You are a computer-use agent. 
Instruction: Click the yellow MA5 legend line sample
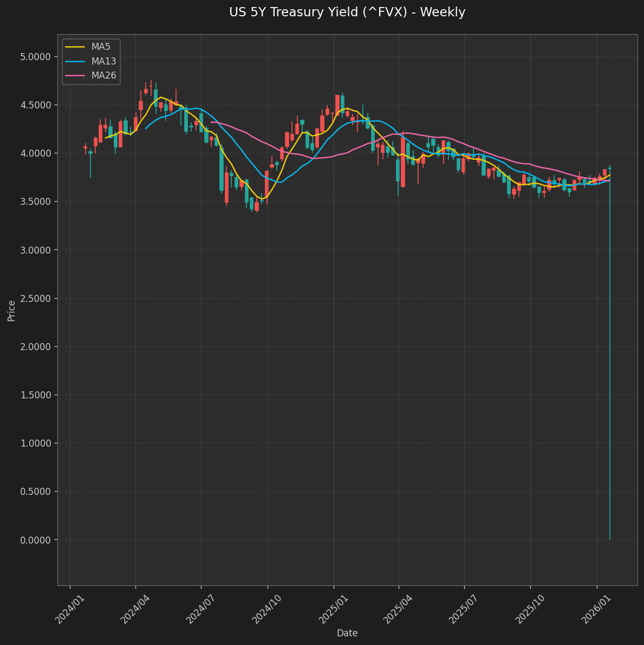coord(75,47)
